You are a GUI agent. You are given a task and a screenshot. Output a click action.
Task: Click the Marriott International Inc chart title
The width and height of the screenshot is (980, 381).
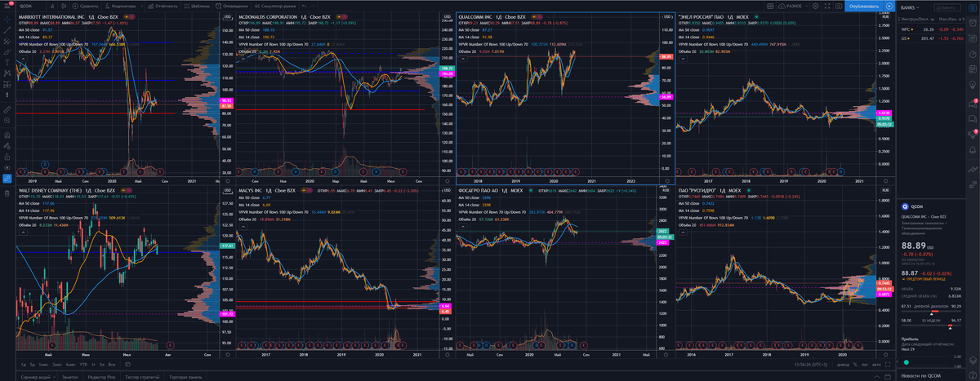(x=51, y=17)
